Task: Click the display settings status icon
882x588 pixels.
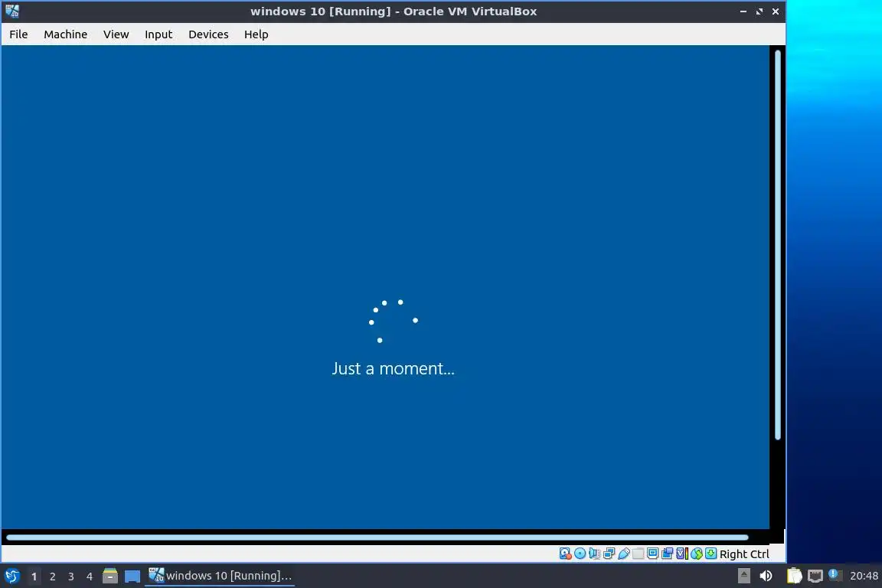Action: click(x=652, y=554)
